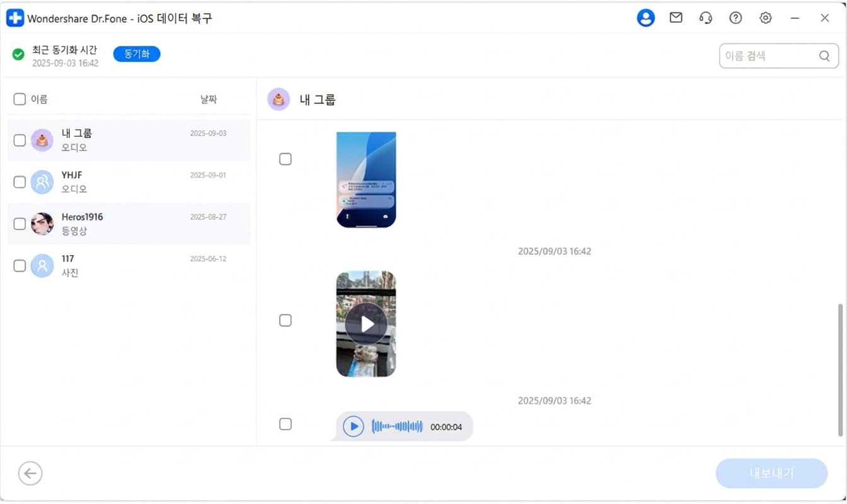Click the magnifier search icon

pos(824,56)
